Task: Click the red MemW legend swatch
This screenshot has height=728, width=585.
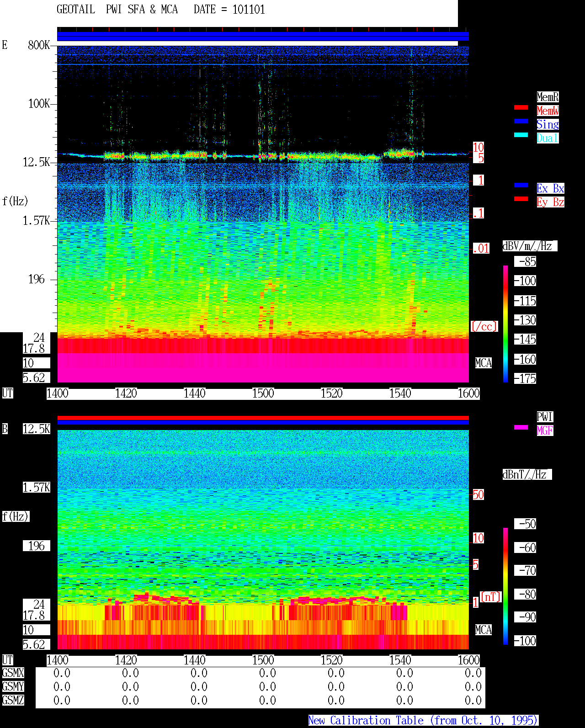Action: pyautogui.click(x=521, y=107)
